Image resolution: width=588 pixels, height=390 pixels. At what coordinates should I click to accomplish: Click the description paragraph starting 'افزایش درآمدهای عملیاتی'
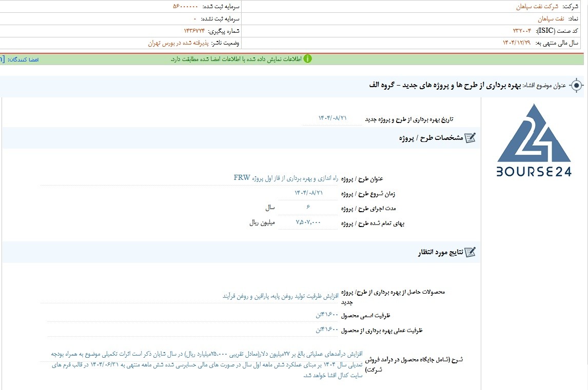tap(207, 364)
